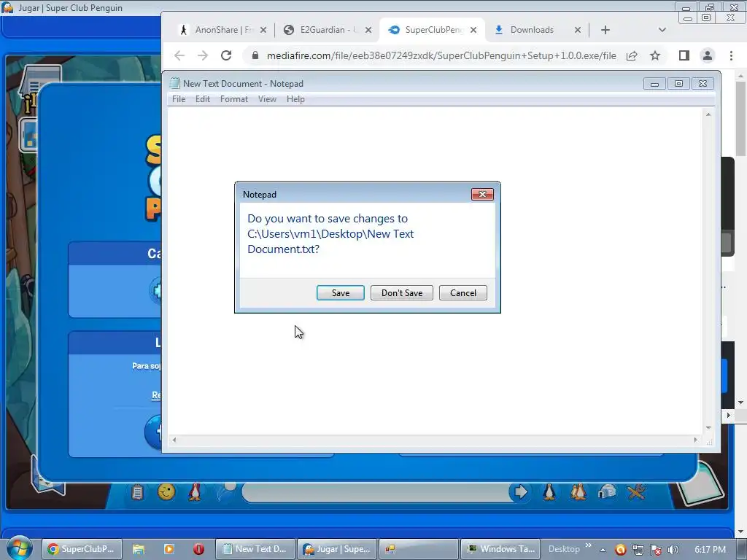Expand the Desktop toolbar chevron

tap(589, 545)
